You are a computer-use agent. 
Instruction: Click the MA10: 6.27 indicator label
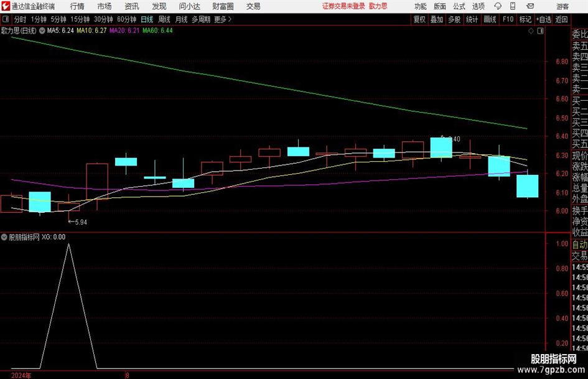pyautogui.click(x=91, y=30)
